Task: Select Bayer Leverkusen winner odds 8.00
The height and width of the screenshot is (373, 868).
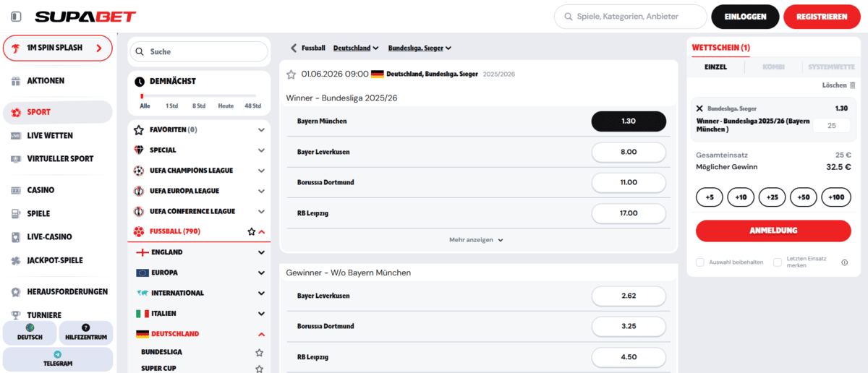Action: tap(629, 152)
